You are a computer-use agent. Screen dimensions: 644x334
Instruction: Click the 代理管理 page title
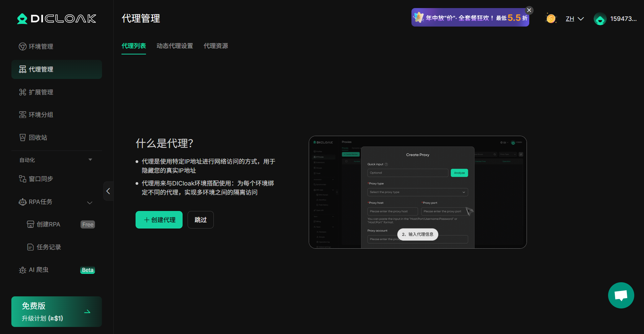tap(141, 18)
